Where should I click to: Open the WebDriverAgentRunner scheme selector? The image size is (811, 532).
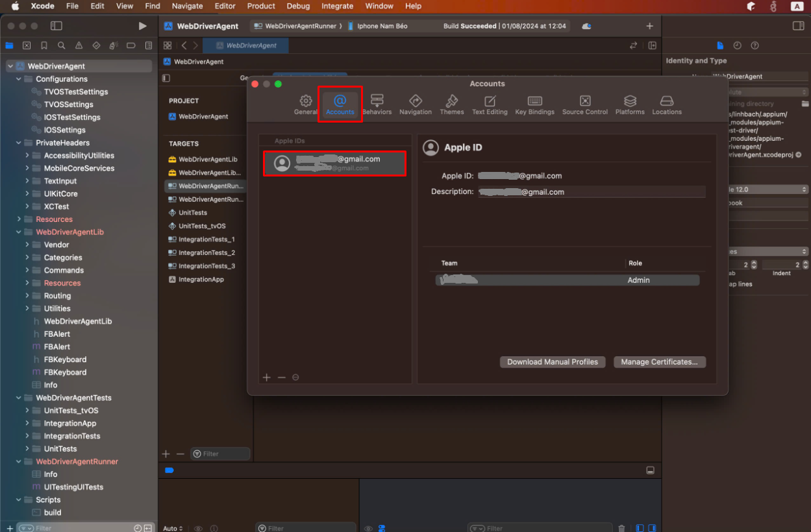(295, 26)
